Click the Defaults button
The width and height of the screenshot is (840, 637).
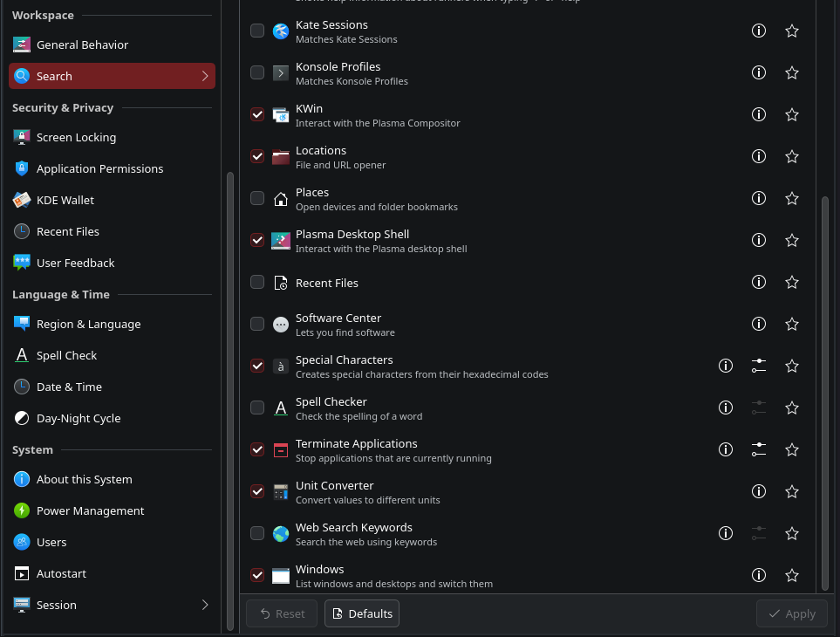pos(362,613)
